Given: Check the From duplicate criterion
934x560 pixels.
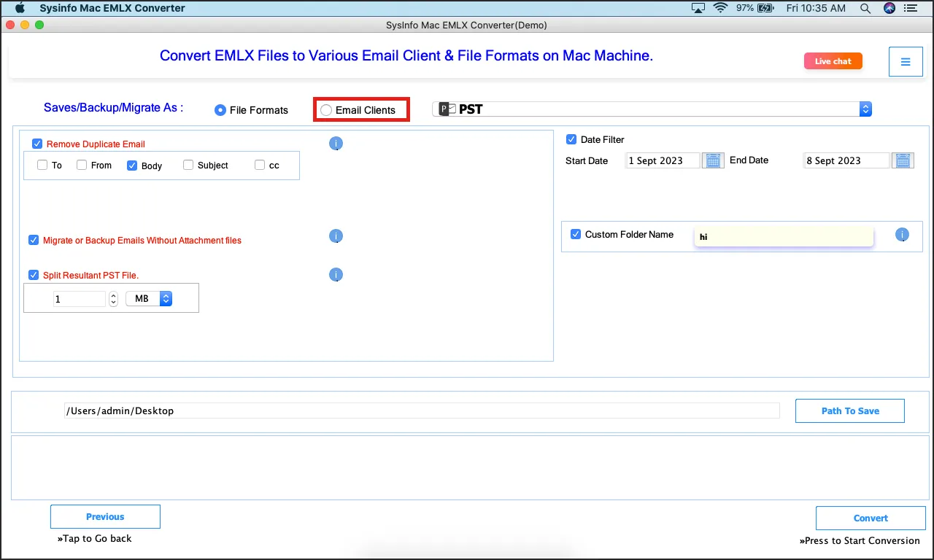Looking at the screenshot, I should (82, 165).
